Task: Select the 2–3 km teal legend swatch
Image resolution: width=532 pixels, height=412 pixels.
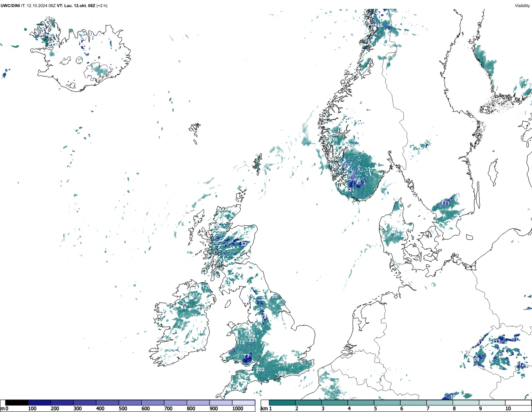Action: tap(308, 402)
